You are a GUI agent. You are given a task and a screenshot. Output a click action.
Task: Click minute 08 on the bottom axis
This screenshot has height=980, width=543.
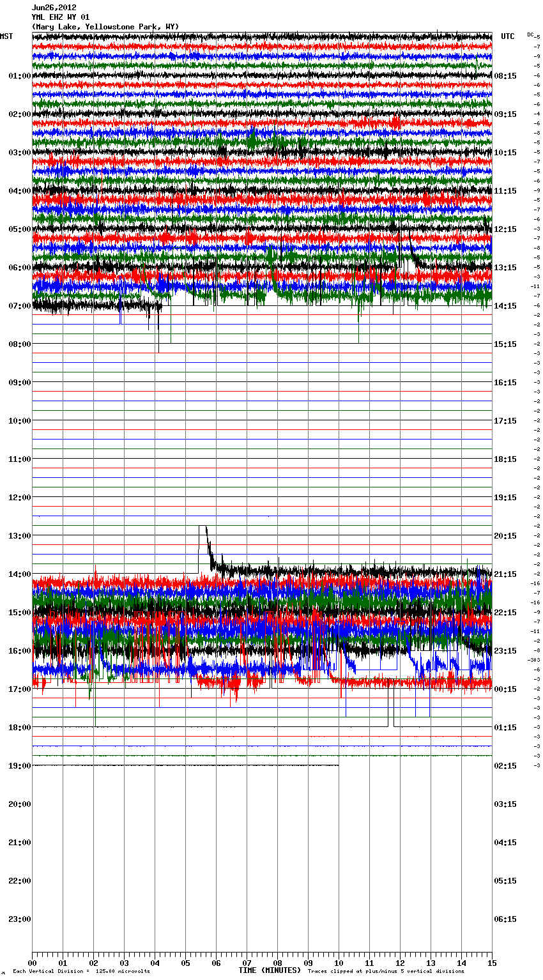click(x=277, y=963)
